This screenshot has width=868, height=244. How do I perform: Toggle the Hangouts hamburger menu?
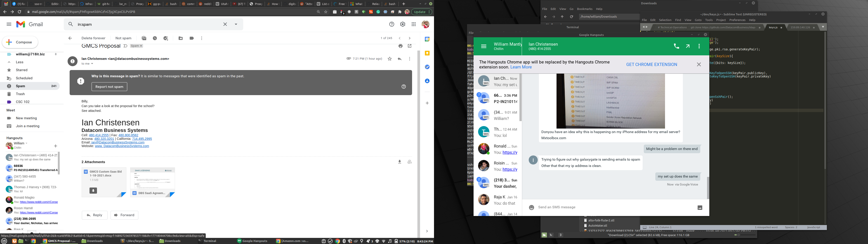tap(484, 47)
